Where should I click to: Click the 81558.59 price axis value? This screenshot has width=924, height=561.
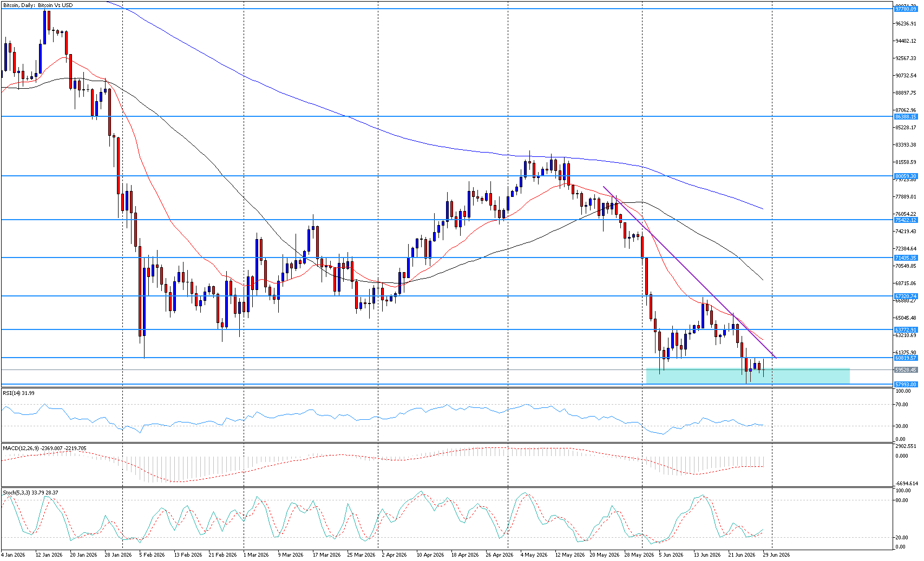(906, 162)
